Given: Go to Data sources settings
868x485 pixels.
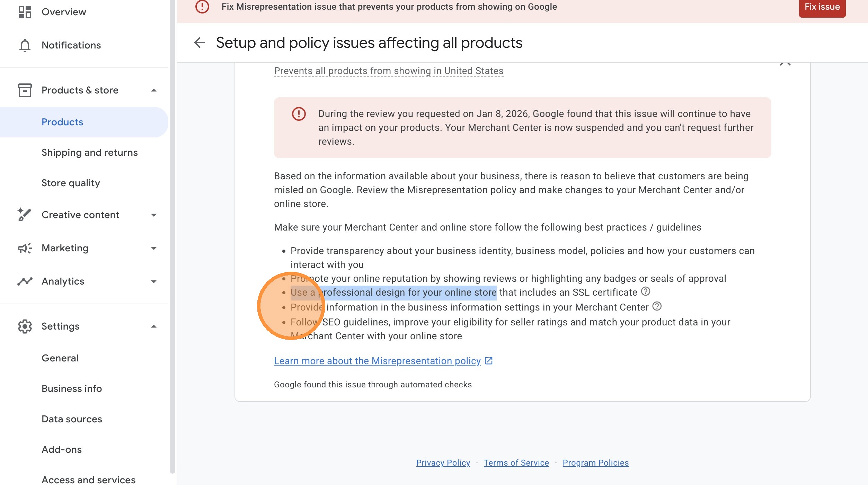Looking at the screenshot, I should (x=72, y=419).
